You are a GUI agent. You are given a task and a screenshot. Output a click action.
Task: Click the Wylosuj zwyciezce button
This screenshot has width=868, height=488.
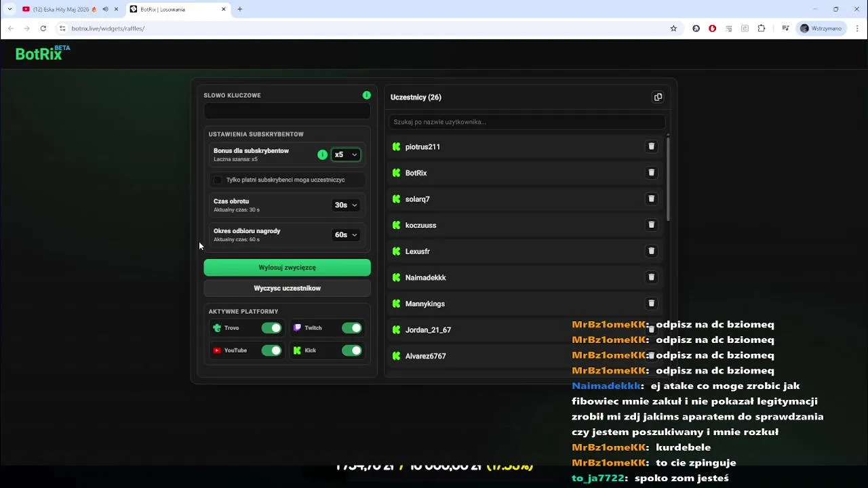[287, 268]
